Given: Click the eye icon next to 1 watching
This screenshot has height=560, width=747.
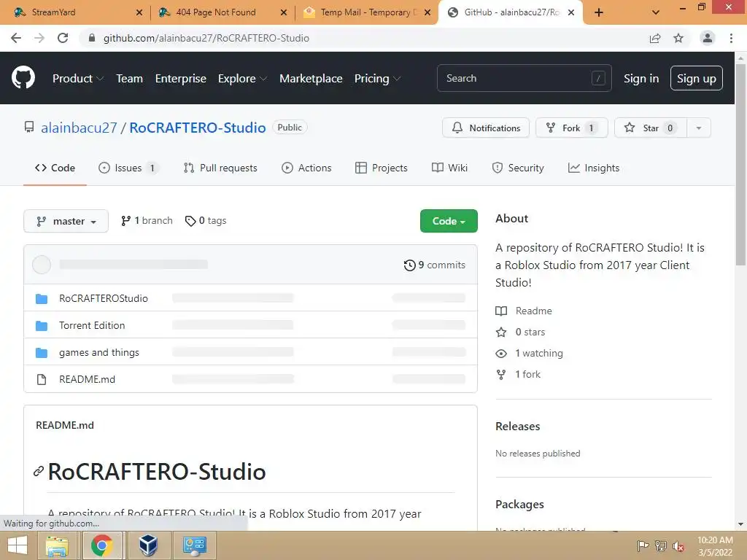Looking at the screenshot, I should (x=501, y=354).
